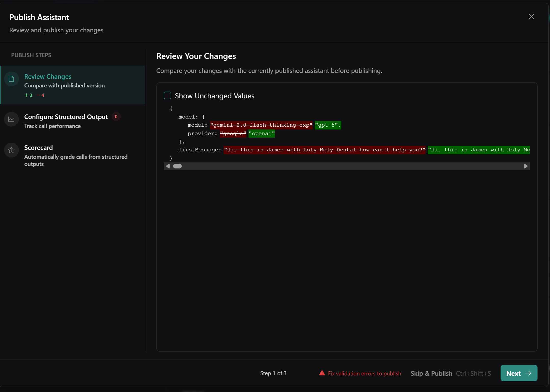This screenshot has width=550, height=392.
Task: Click the Fix validation errors to publish message
Action: [364, 373]
